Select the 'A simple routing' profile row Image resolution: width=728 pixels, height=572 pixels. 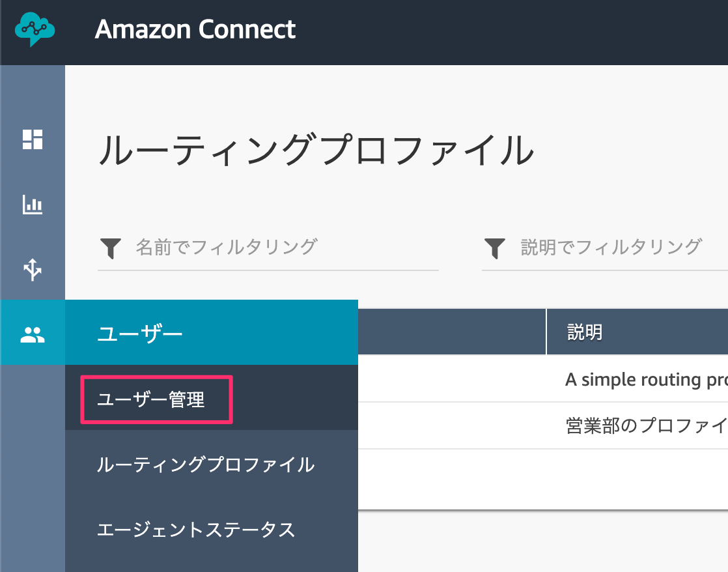pyautogui.click(x=543, y=379)
